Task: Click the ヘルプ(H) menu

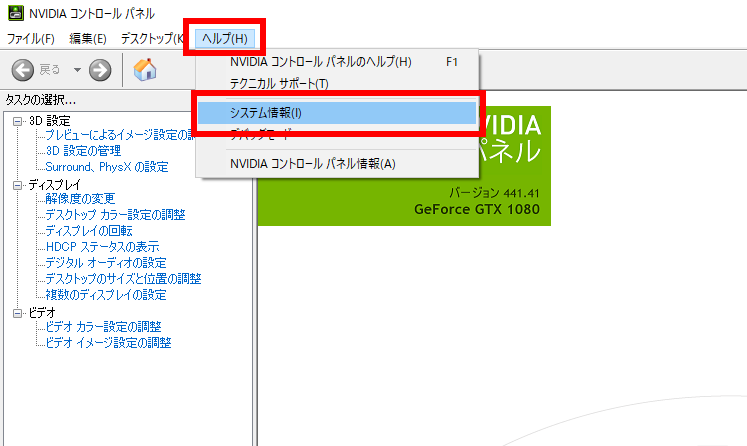Action: coord(225,39)
